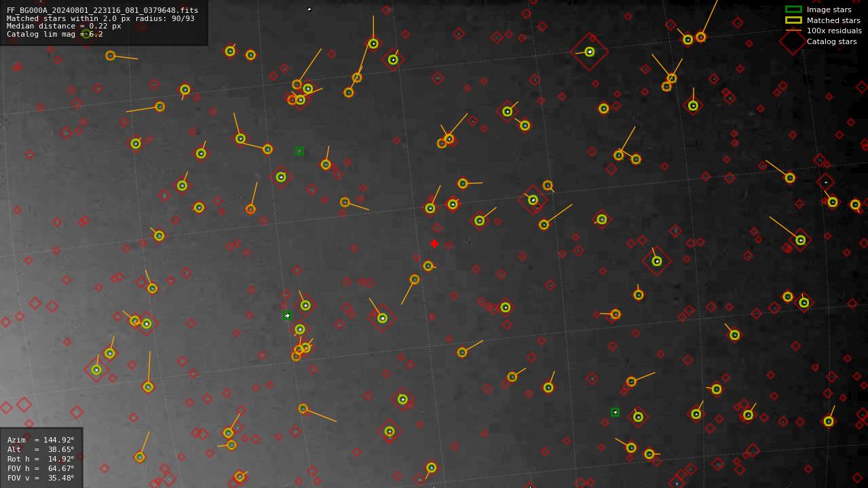The image size is (868, 488).
Task: Click the '100x residuals' legend label
Action: 834,31
